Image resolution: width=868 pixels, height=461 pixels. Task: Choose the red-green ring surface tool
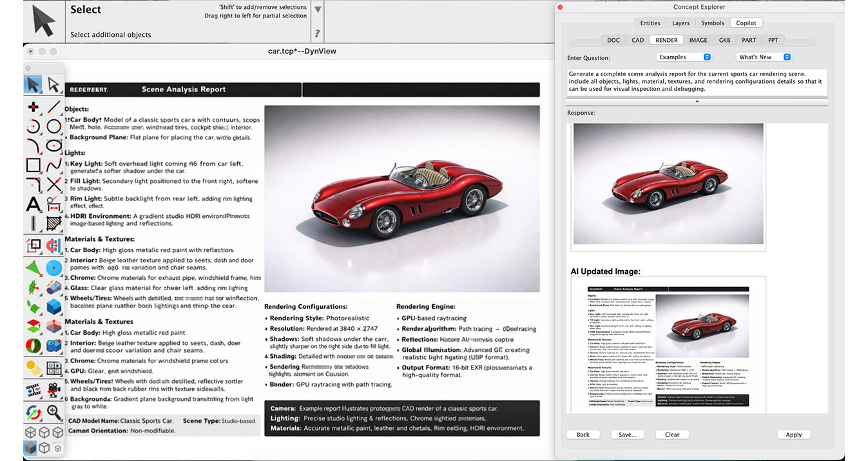(33, 346)
